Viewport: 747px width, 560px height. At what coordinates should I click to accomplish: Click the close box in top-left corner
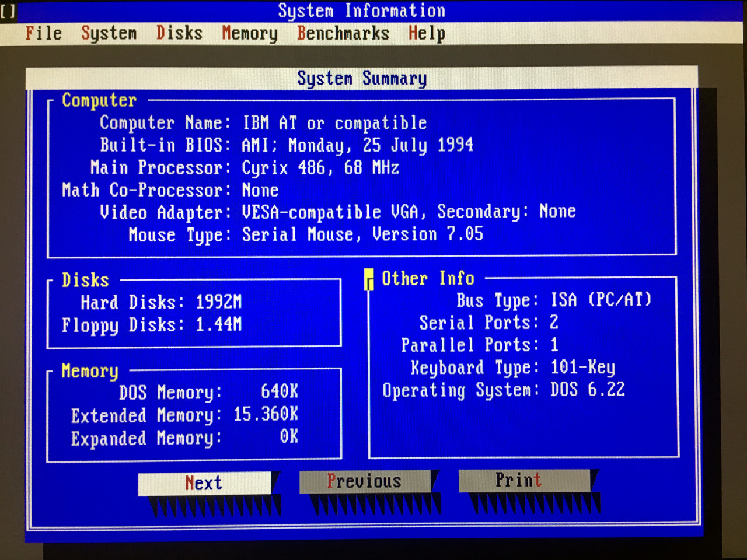click(x=8, y=11)
